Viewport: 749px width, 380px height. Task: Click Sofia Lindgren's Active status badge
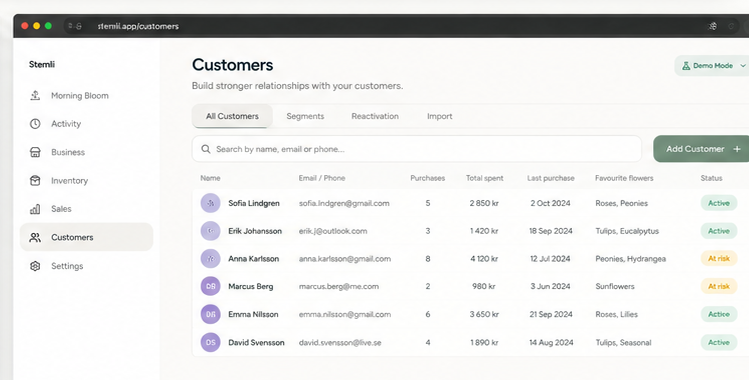point(719,203)
